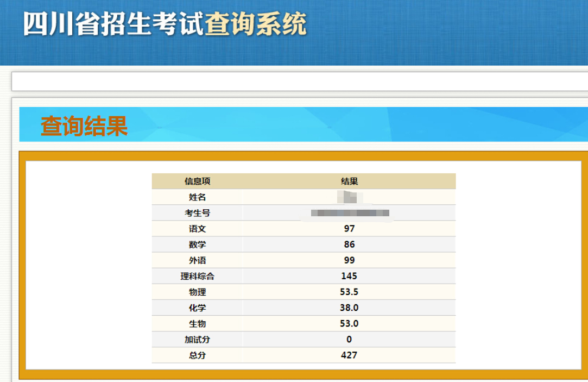Click the 加试分 row showing 0

coord(347,339)
